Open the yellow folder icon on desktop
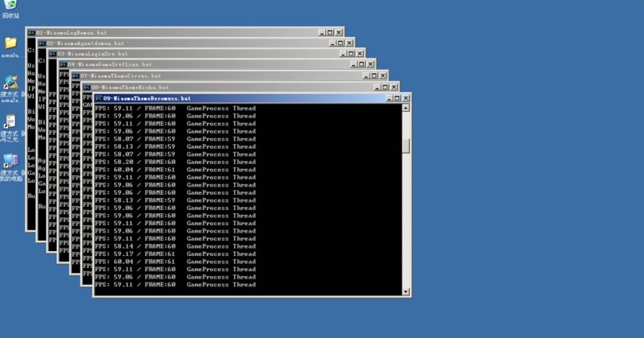 coord(10,43)
